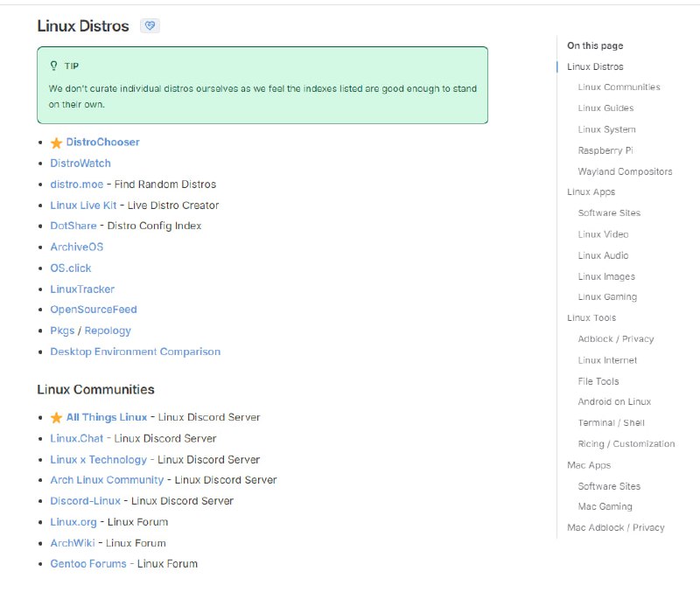700x592 pixels.
Task: Jump to Linux Communities in sidebar
Action: coord(619,87)
